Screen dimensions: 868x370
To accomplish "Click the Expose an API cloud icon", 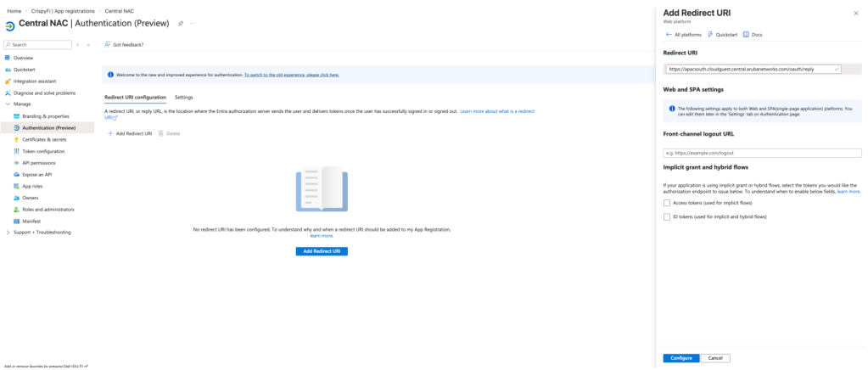I will [16, 174].
